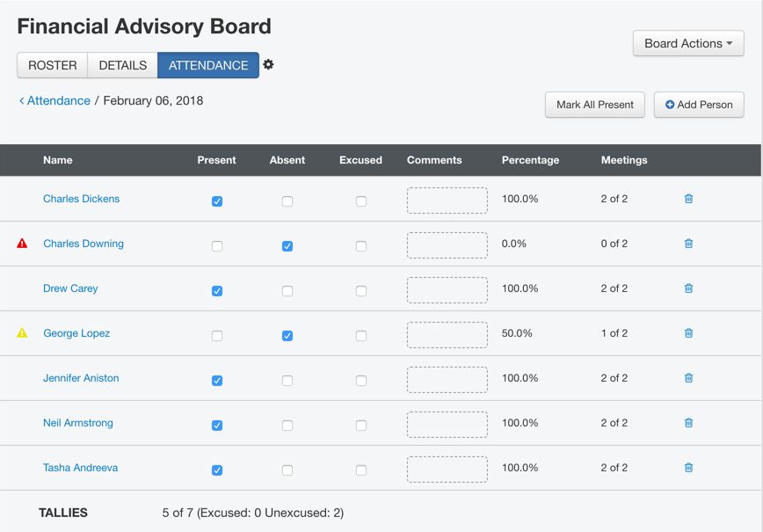
Task: Switch to the DETAILS tab
Action: point(122,65)
